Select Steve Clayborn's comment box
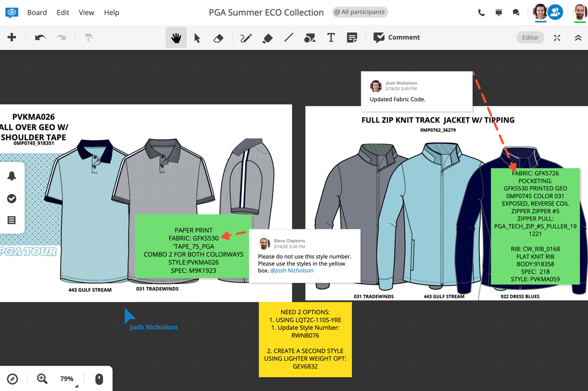588x391 pixels. (x=305, y=256)
